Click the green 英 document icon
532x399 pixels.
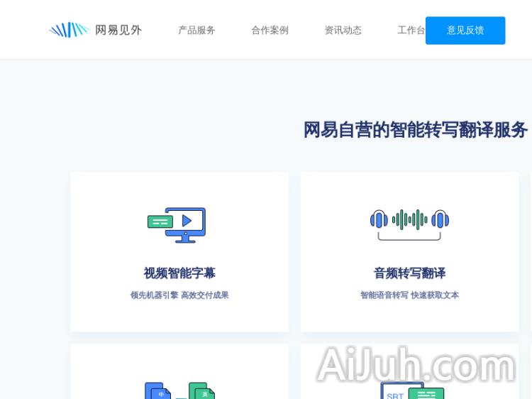203,391
